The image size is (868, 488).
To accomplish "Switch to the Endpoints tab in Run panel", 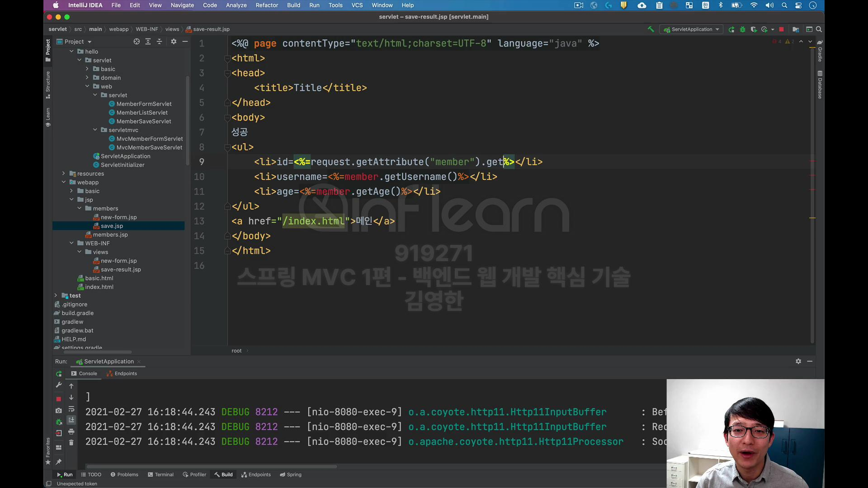I will pyautogui.click(x=122, y=374).
